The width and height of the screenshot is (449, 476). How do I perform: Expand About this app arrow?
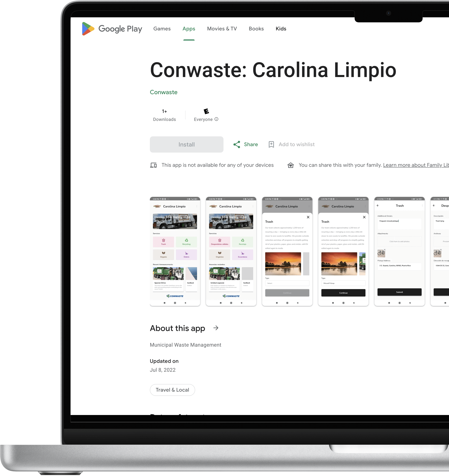[x=216, y=328]
